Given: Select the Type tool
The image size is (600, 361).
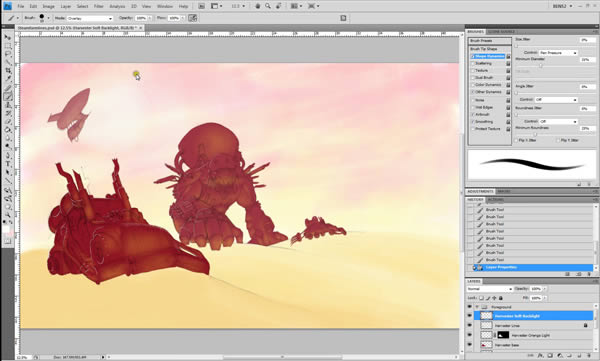Looking at the screenshot, I should coord(7,164).
